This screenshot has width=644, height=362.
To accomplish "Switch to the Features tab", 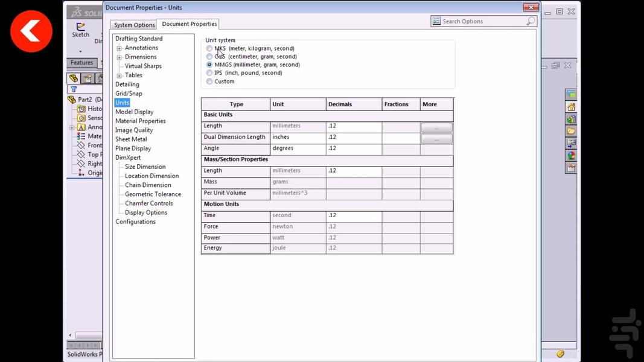I will [81, 62].
